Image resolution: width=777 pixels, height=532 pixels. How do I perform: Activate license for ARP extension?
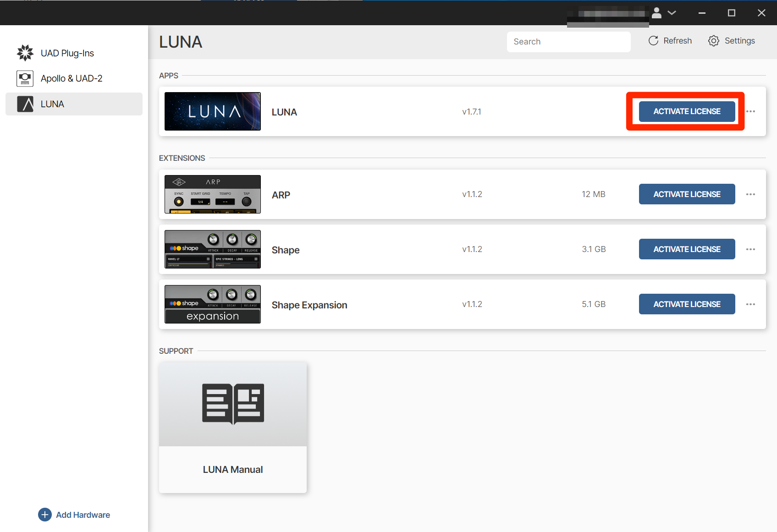tap(687, 194)
